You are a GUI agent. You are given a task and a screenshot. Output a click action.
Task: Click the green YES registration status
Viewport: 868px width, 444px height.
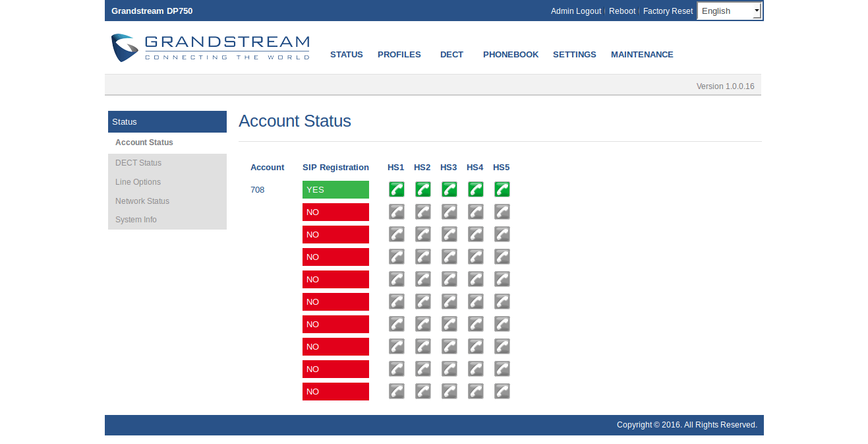[x=335, y=189]
